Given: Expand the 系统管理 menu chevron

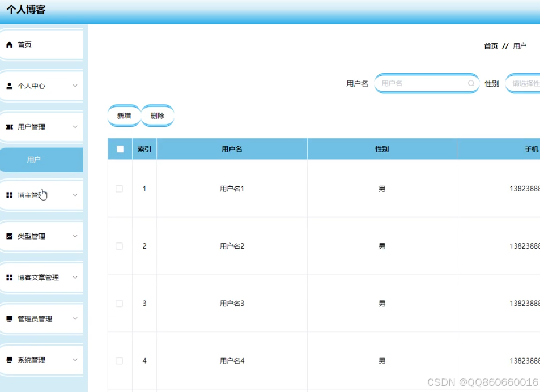Looking at the screenshot, I should click(75, 360).
